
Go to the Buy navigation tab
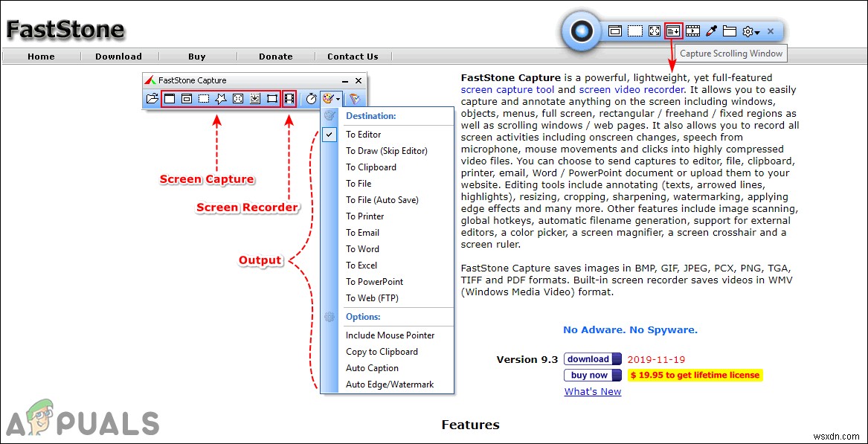[x=197, y=57]
